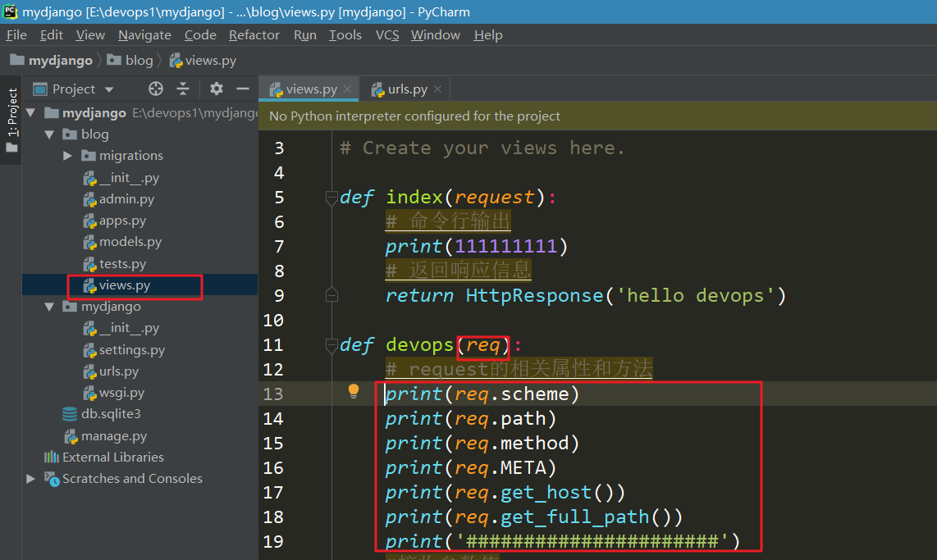Close the views.py editor tab
This screenshot has width=937, height=560.
coord(348,89)
